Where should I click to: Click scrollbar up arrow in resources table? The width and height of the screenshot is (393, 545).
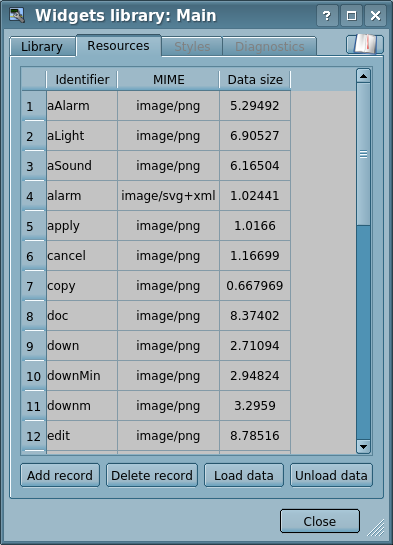pos(363,76)
